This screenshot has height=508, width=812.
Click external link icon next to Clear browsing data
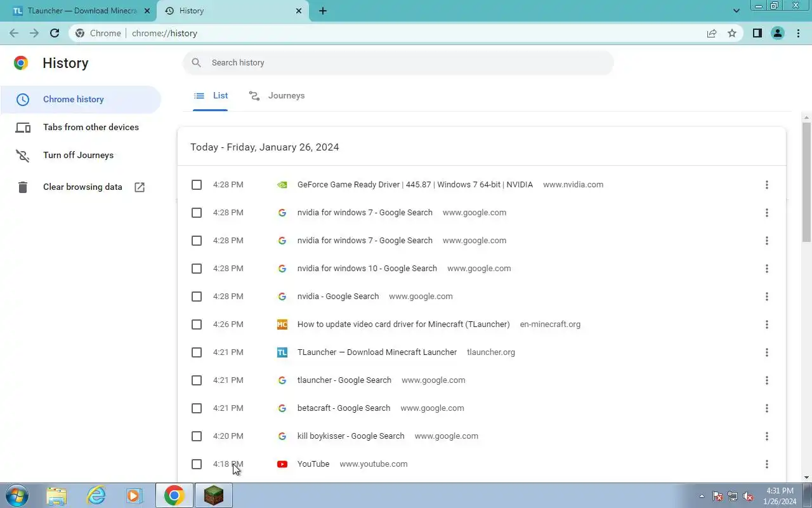coord(140,187)
